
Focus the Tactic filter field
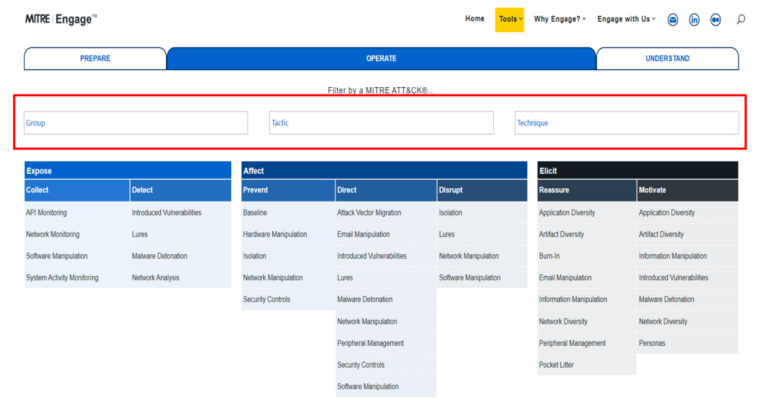381,123
